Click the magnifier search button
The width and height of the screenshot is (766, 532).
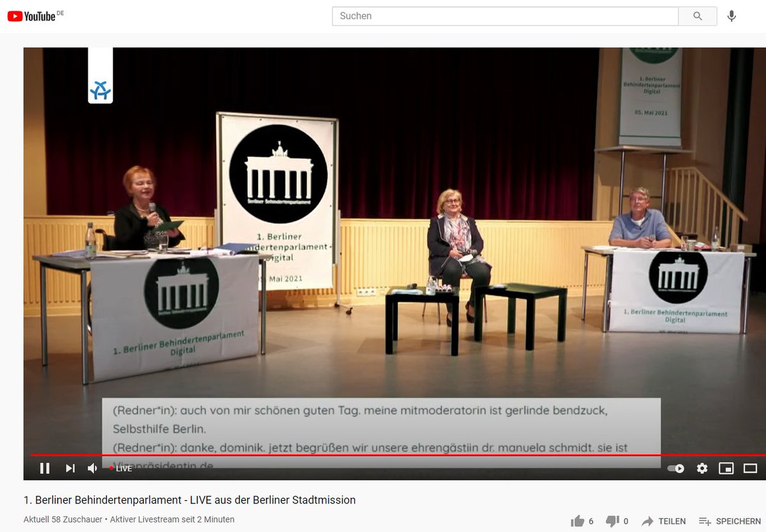(698, 16)
